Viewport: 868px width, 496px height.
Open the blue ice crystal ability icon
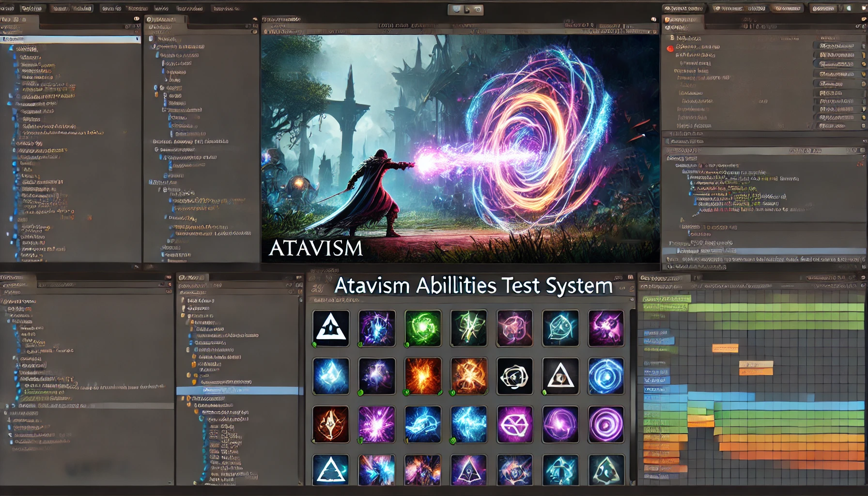[332, 375]
